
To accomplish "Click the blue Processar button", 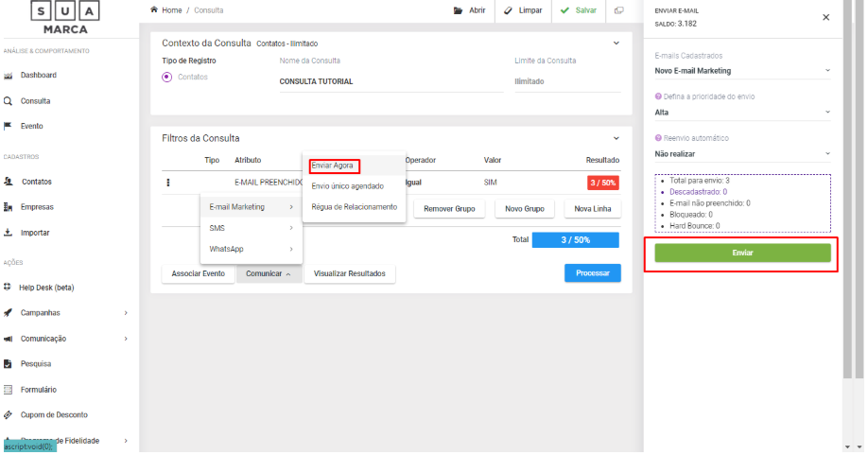I will tap(592, 273).
